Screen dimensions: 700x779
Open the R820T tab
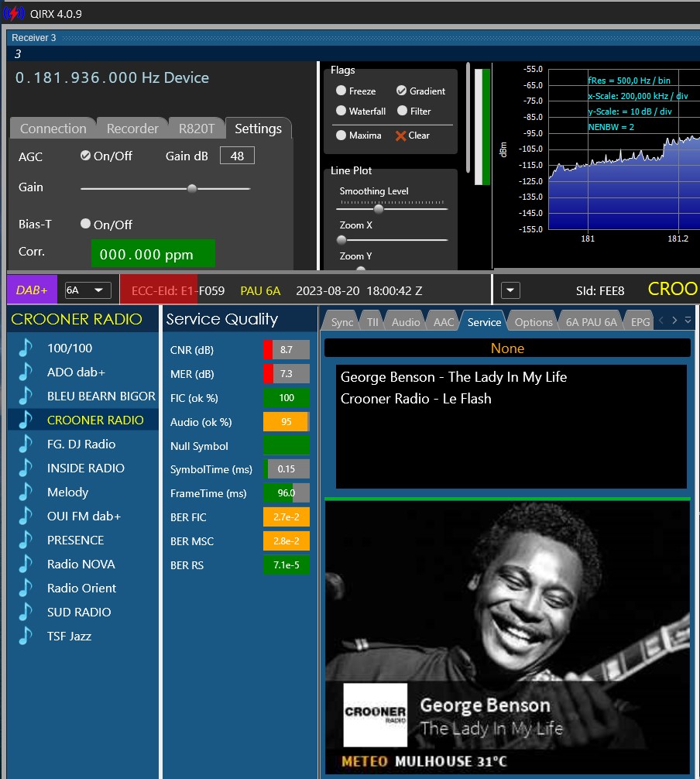(x=197, y=129)
